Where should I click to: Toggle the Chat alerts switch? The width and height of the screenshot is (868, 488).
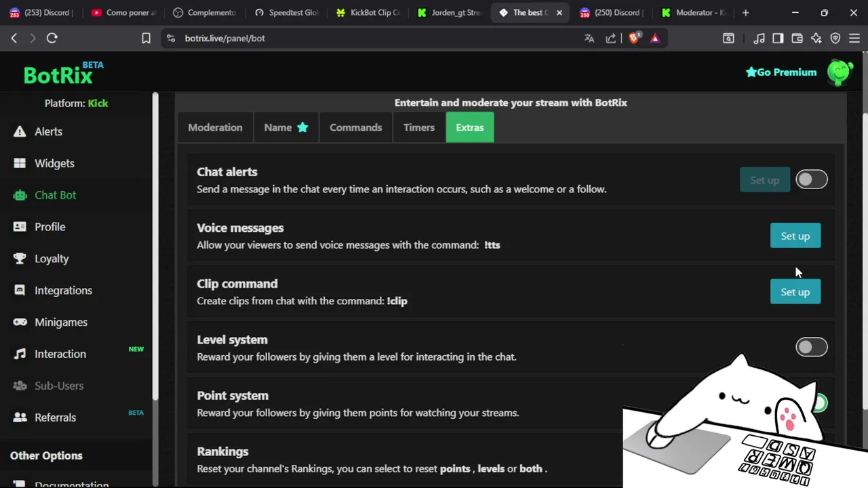pyautogui.click(x=812, y=180)
